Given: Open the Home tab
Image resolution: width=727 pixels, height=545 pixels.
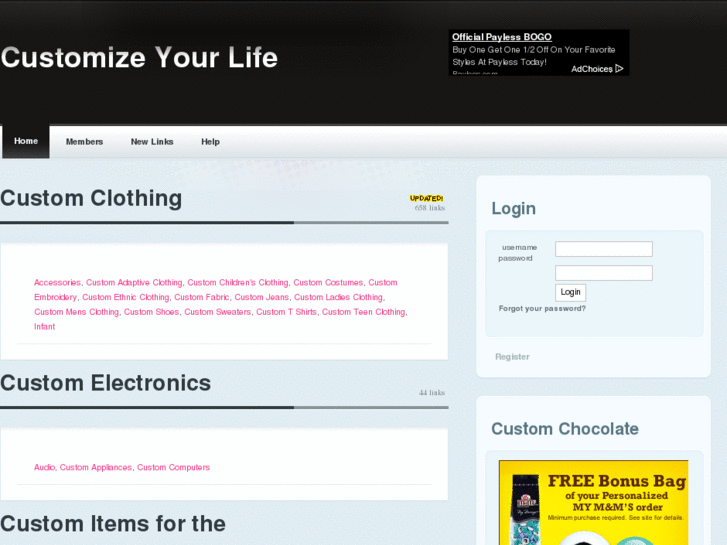Looking at the screenshot, I should (x=26, y=141).
